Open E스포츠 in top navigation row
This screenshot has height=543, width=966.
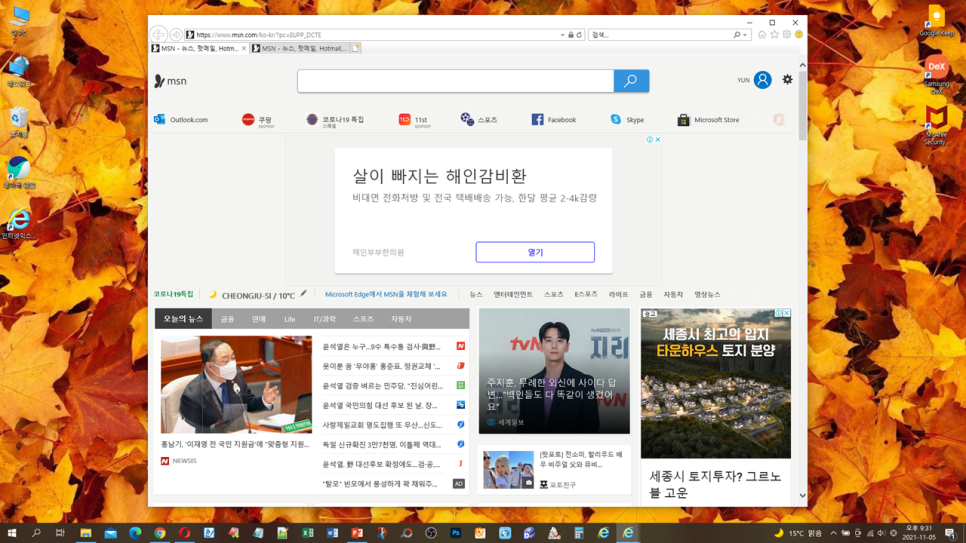coord(586,295)
